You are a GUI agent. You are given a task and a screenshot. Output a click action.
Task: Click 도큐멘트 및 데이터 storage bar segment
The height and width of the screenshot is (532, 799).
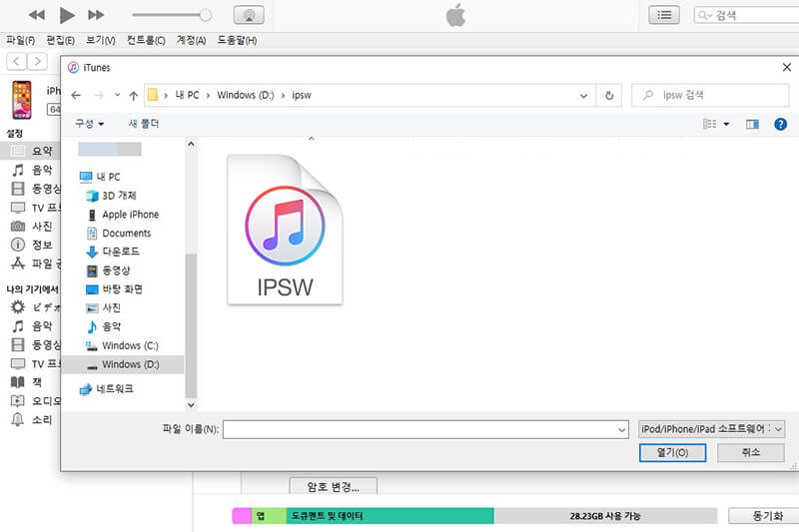(x=390, y=516)
